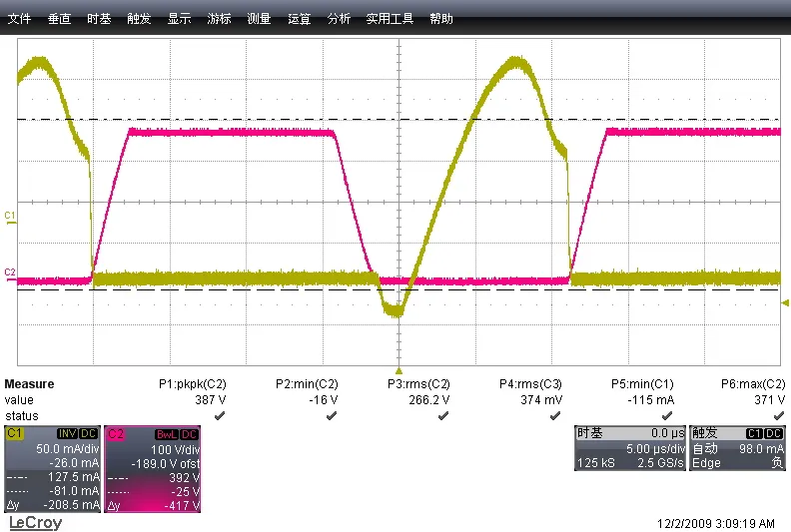Screen dimensions: 791x532
Task: Open the 测量 (Measure) menu
Action: tap(259, 19)
